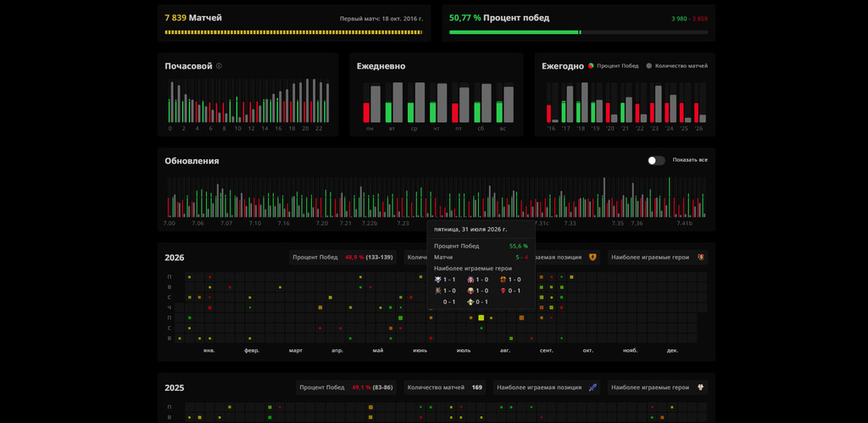This screenshot has height=423, width=868.
Task: Click the 2026 Процент Побед 48,9 % chip
Action: click(x=342, y=257)
